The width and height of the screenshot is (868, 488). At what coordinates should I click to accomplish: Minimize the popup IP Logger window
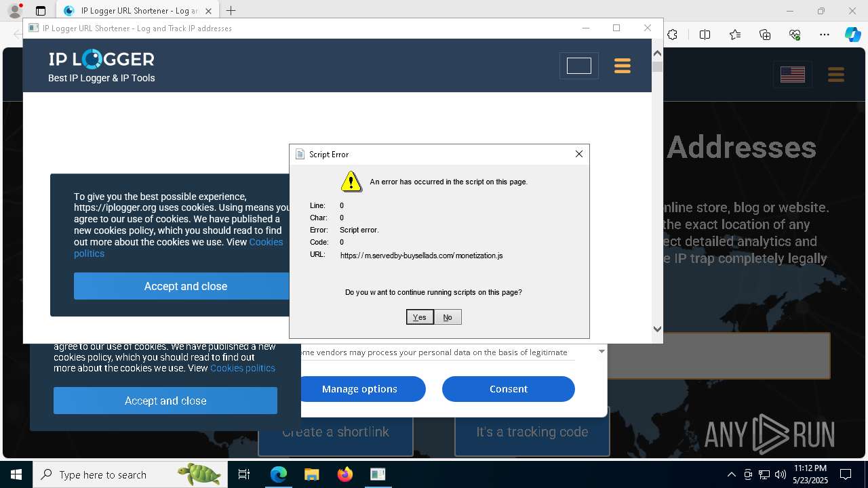coord(587,28)
